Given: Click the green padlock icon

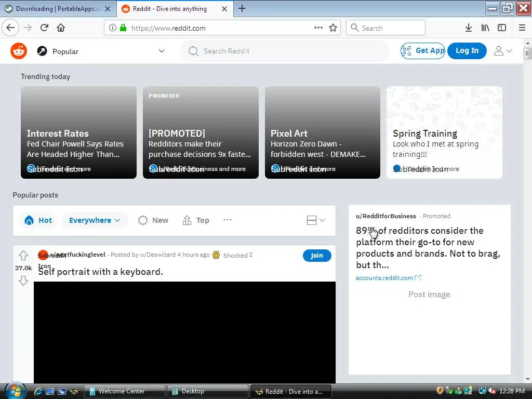Looking at the screenshot, I should point(123,28).
